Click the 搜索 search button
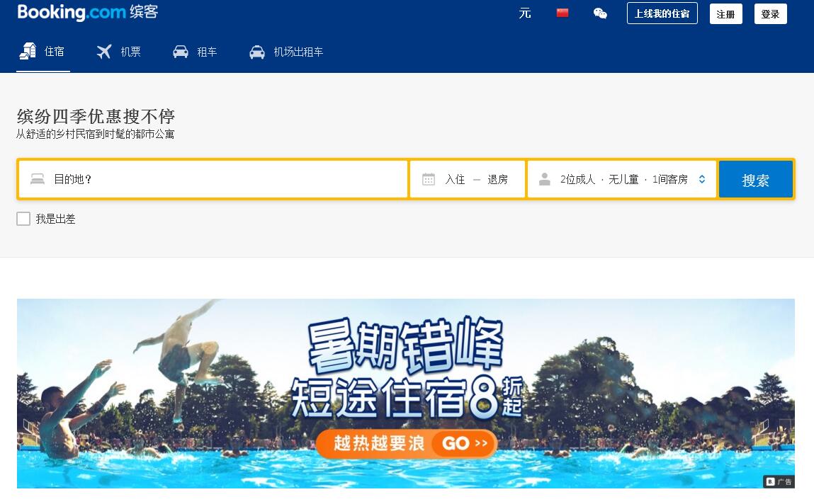This screenshot has width=814, height=504. coord(756,180)
